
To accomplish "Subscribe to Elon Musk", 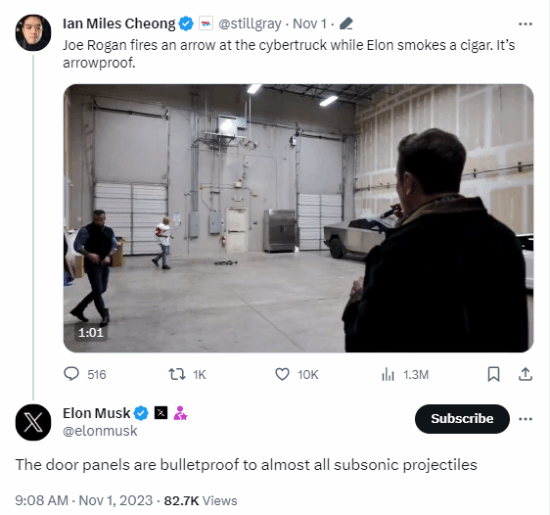I will 462,419.
